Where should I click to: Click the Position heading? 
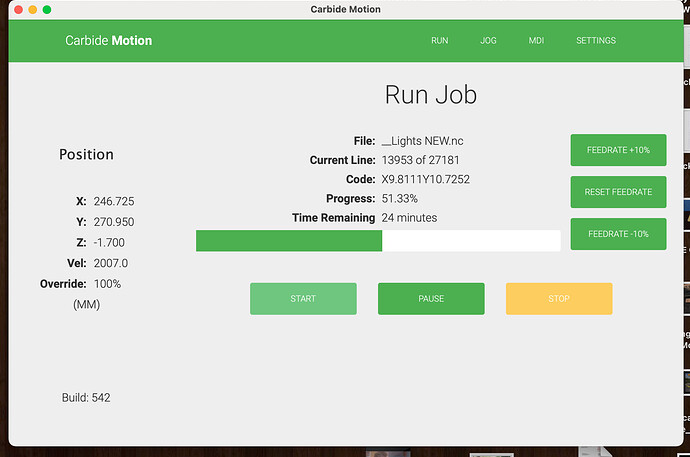coord(86,154)
